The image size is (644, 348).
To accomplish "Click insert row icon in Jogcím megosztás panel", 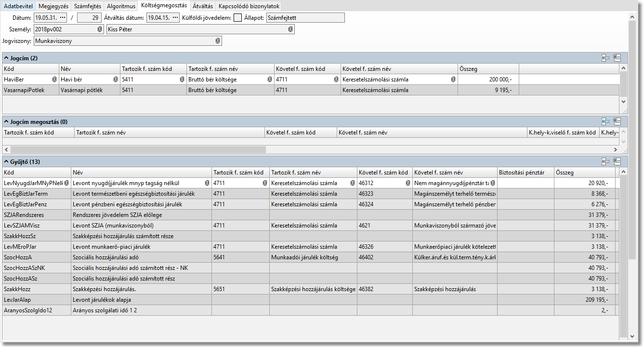I will point(605,121).
